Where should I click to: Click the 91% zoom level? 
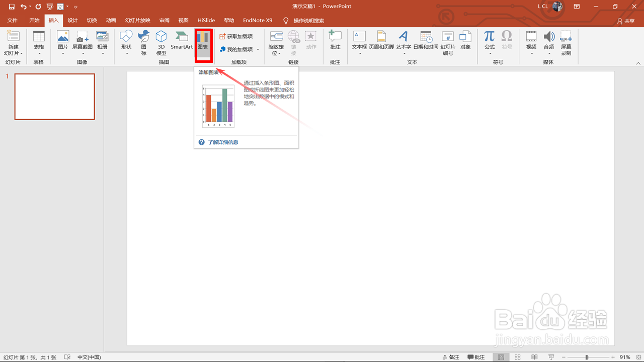pos(625,357)
